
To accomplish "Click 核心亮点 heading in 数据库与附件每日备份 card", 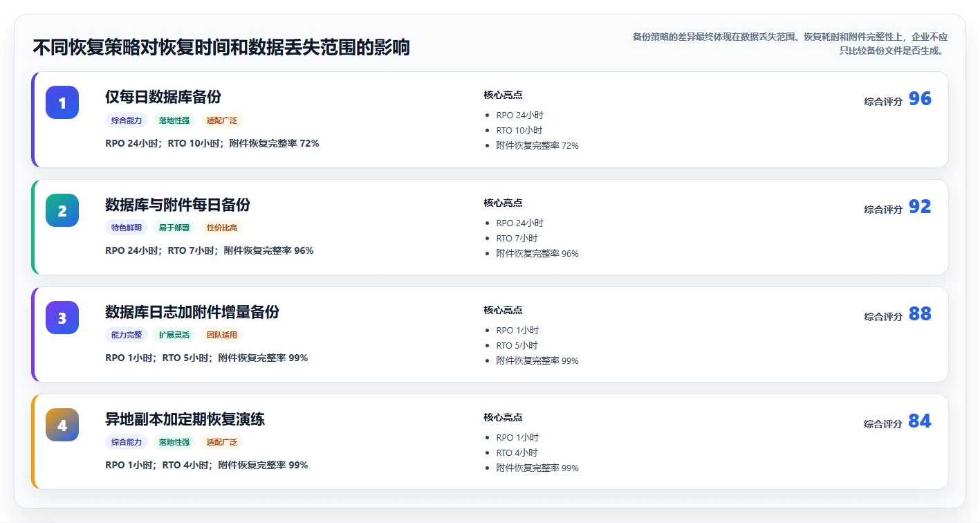I will pos(503,203).
